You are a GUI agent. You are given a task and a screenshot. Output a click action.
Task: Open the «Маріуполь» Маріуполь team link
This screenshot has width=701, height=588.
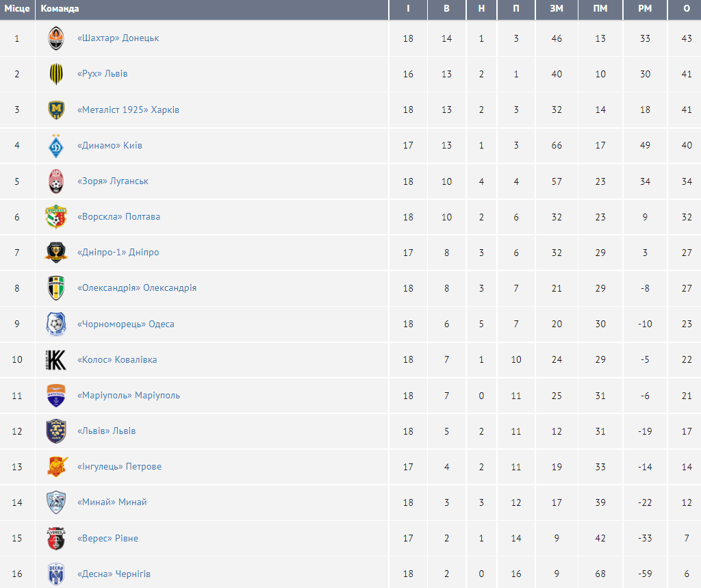point(129,396)
